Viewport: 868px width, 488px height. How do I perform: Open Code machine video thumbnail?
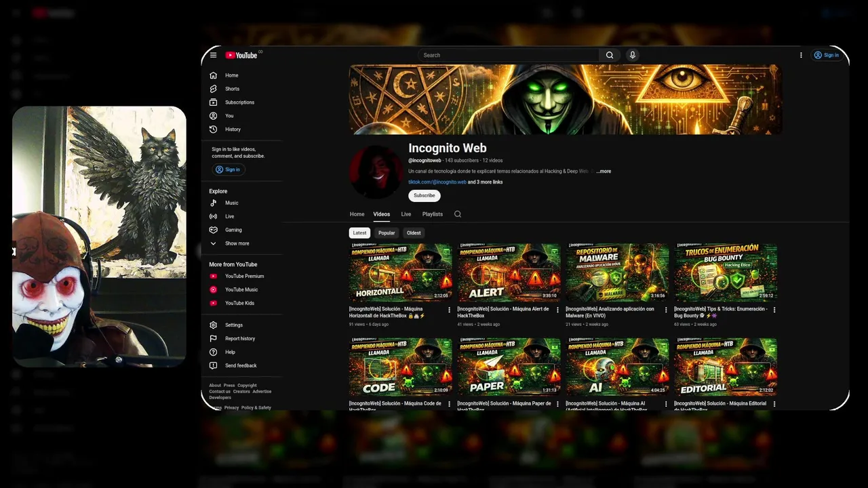pos(400,367)
